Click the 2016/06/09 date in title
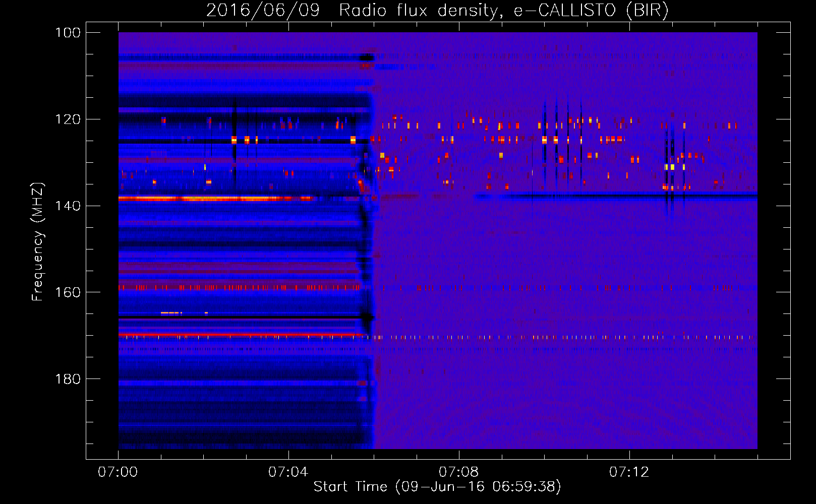This screenshot has width=816, height=504. tap(263, 10)
